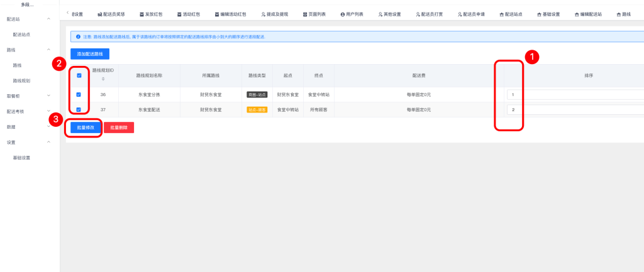The width and height of the screenshot is (644, 272).
Task: Click the sort arrows under 路线规划ID
Action: point(103,79)
